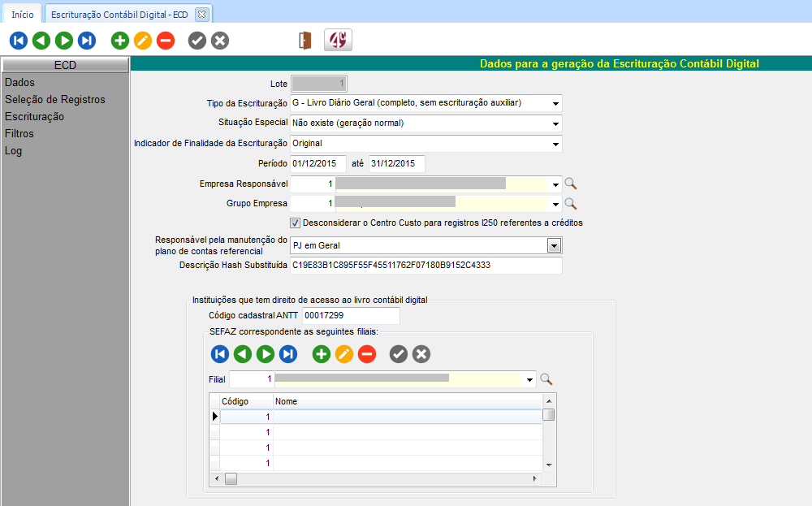The image size is (812, 506).
Task: Expand the Filial dropdown arrow
Action: tap(529, 379)
